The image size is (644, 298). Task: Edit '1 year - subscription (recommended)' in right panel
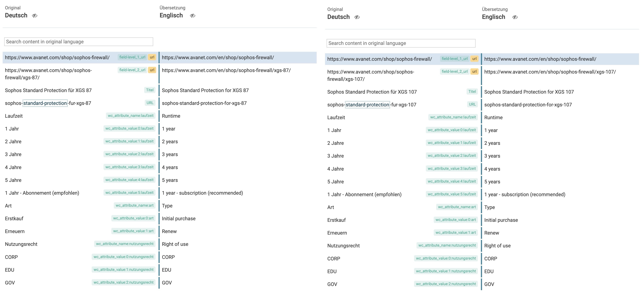coord(524,194)
